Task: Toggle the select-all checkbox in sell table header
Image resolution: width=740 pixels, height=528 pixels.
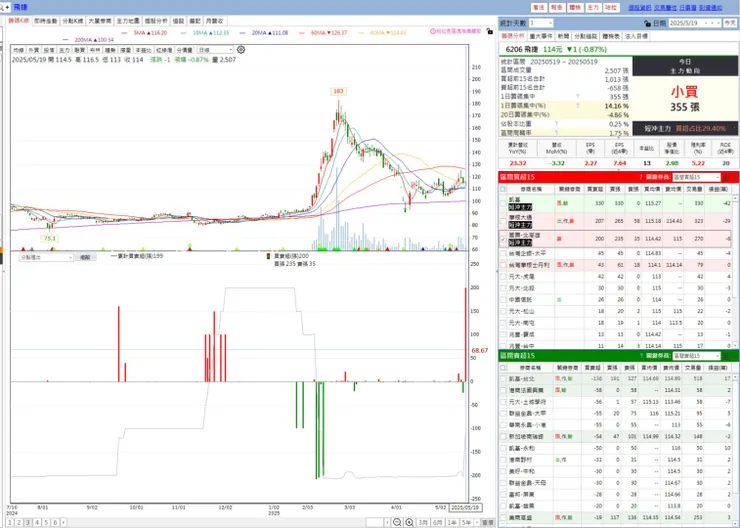Action: [x=503, y=368]
